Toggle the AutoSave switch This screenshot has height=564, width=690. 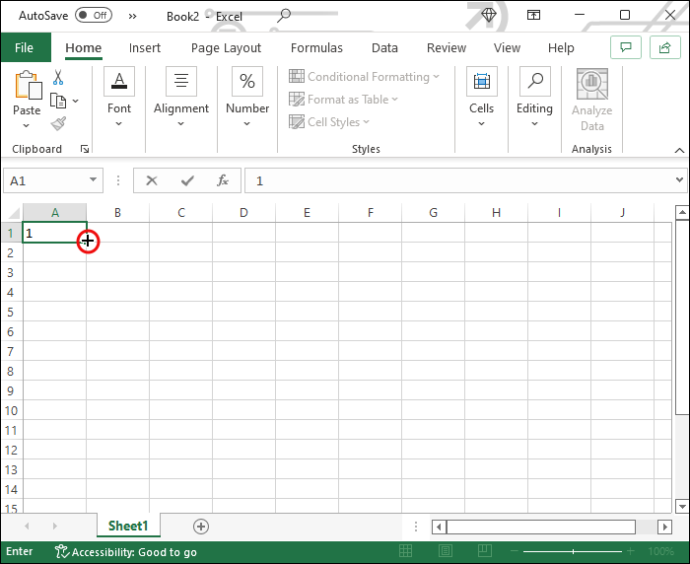(93, 15)
